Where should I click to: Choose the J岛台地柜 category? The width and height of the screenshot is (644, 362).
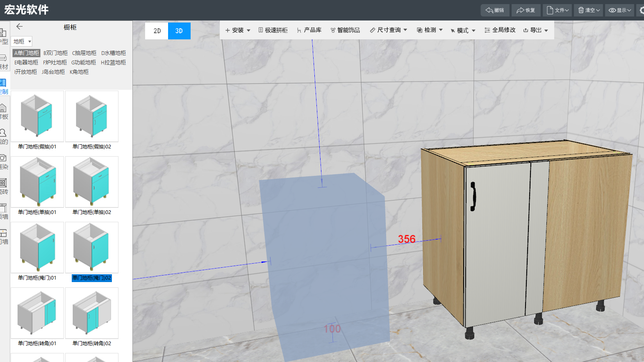click(53, 72)
